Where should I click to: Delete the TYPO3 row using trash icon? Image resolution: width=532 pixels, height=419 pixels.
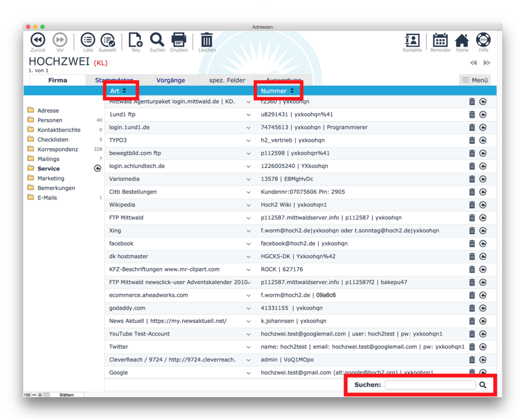click(x=472, y=140)
